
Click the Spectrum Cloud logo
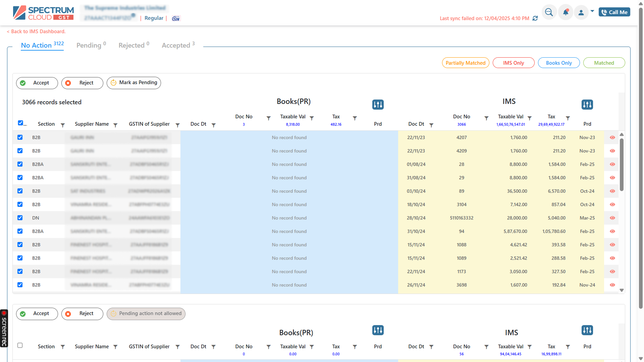43,12
